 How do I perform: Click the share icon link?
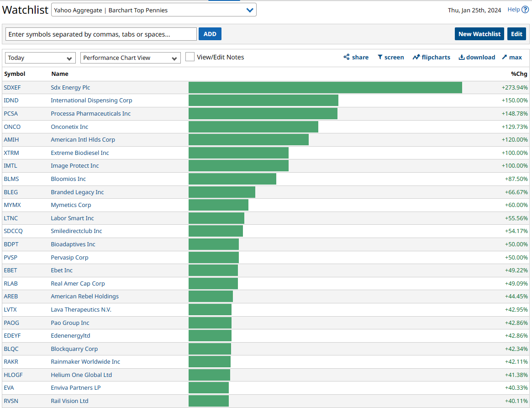pos(356,58)
